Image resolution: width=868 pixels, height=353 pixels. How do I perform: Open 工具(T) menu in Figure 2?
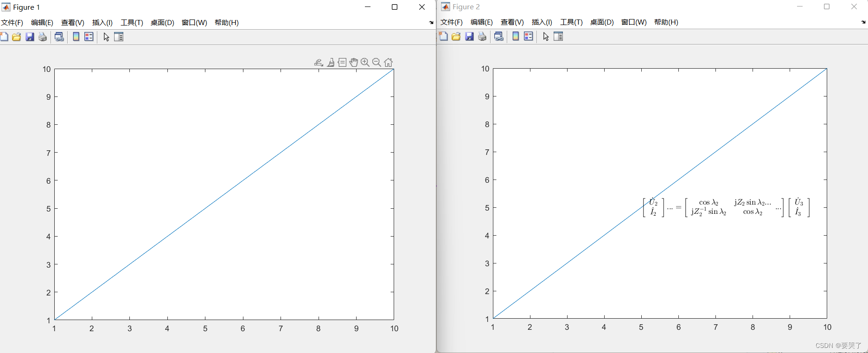[571, 22]
